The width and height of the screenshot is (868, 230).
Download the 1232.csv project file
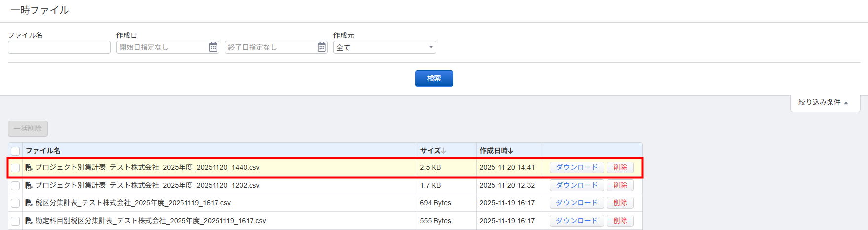tap(577, 185)
